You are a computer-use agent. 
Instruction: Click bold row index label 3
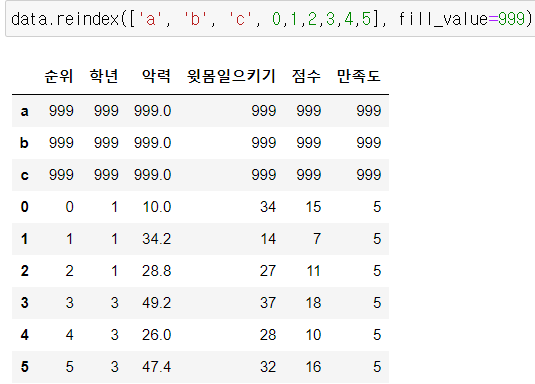tap(24, 303)
